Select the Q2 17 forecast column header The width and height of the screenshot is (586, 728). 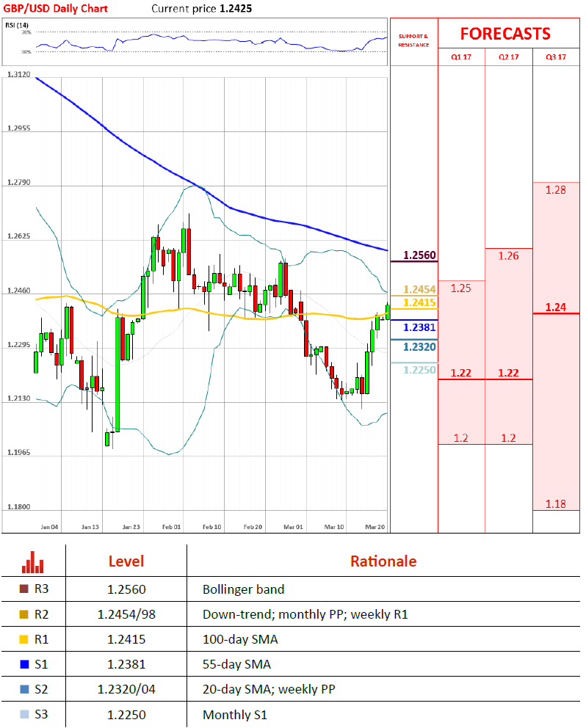[508, 57]
